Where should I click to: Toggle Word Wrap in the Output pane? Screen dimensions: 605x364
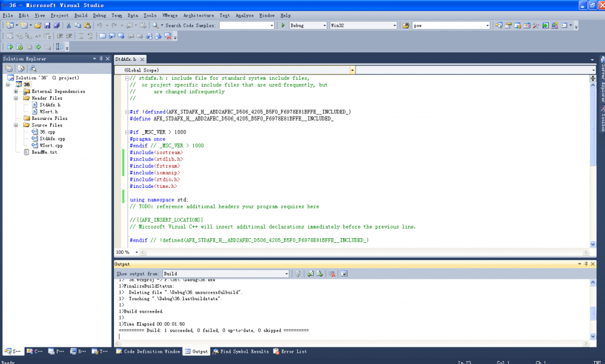tap(344, 274)
